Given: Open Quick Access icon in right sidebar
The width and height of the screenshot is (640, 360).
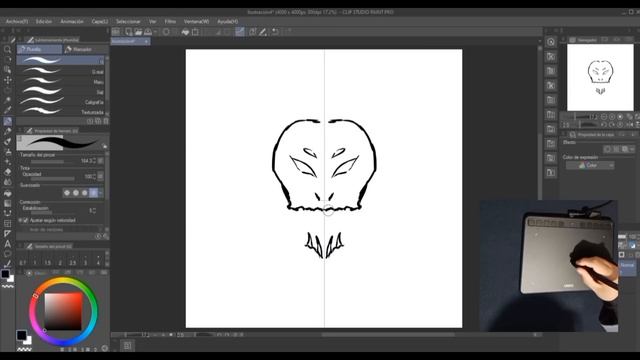Looking at the screenshot, I should (x=551, y=42).
